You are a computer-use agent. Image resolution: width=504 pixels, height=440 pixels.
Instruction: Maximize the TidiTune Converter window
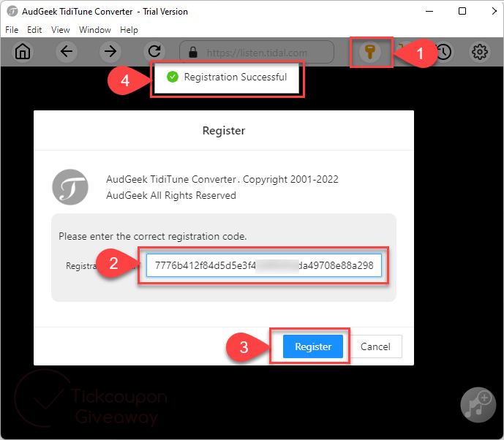tap(462, 11)
